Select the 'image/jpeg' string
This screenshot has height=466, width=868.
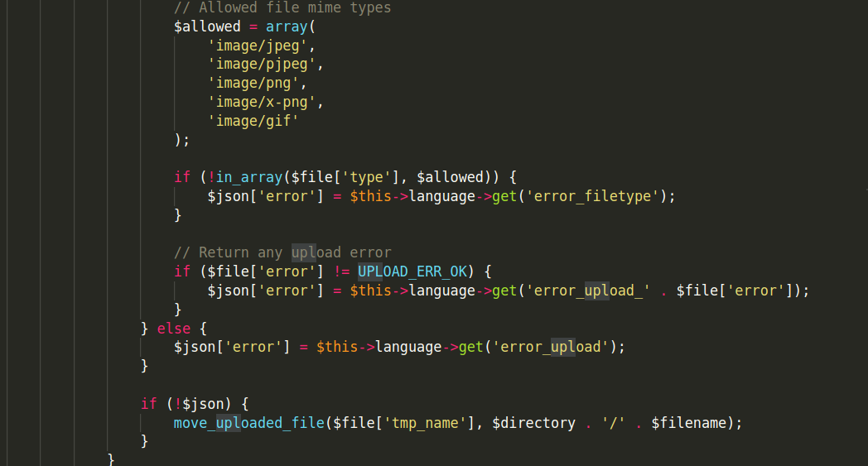258,46
